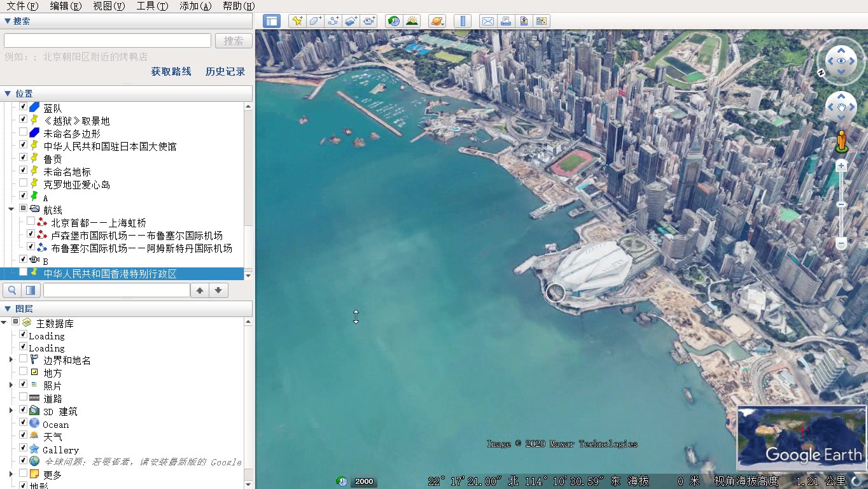
Task: Click the panel split view button
Action: tap(31, 290)
